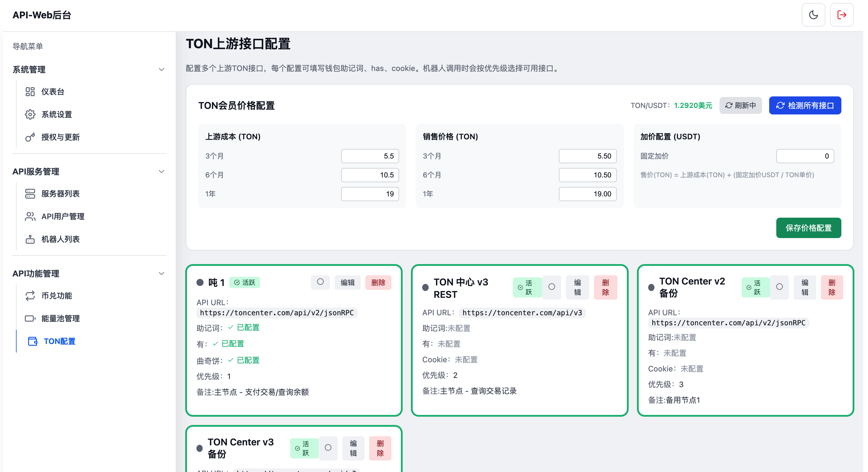Click the server icon beside 服务器列表
Viewport: 868px width, 472px height.
click(x=30, y=194)
